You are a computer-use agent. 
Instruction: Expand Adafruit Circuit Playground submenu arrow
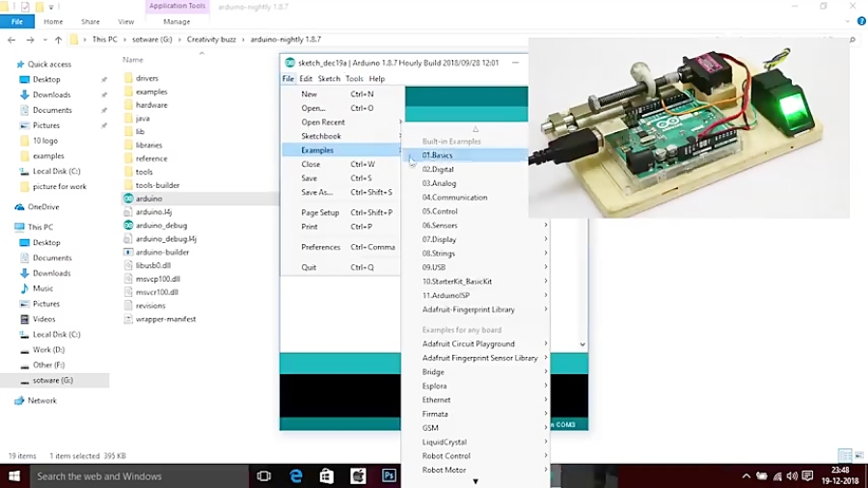(546, 343)
